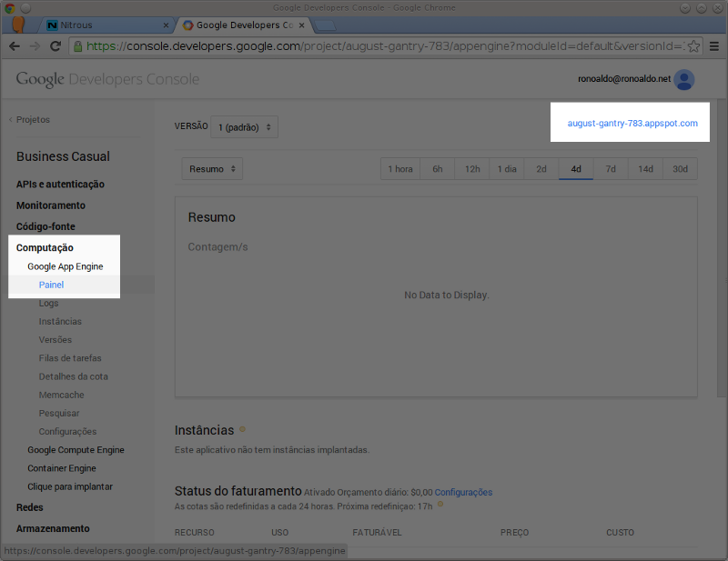Open the VERSÃO 1 (padrão) dropdown
This screenshot has width=728, height=561.
244,126
